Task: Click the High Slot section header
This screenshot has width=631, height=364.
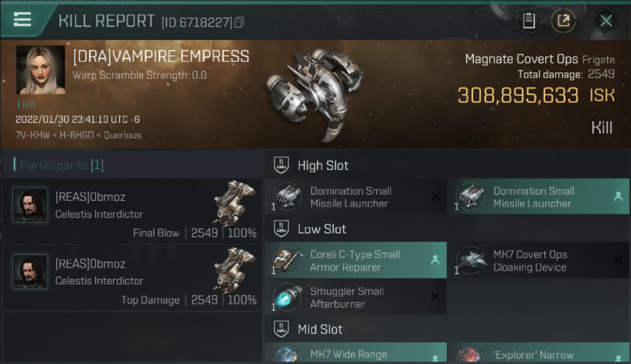Action: pyautogui.click(x=323, y=165)
